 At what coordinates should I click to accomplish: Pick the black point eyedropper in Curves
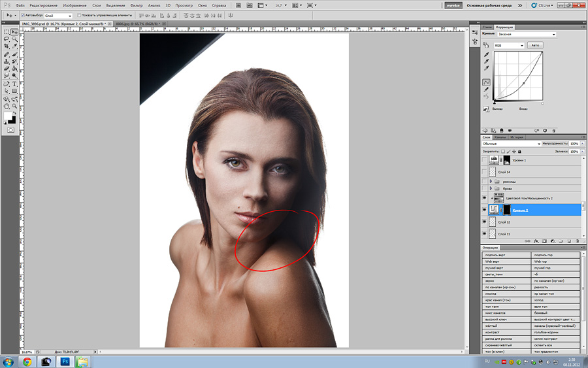(486, 55)
